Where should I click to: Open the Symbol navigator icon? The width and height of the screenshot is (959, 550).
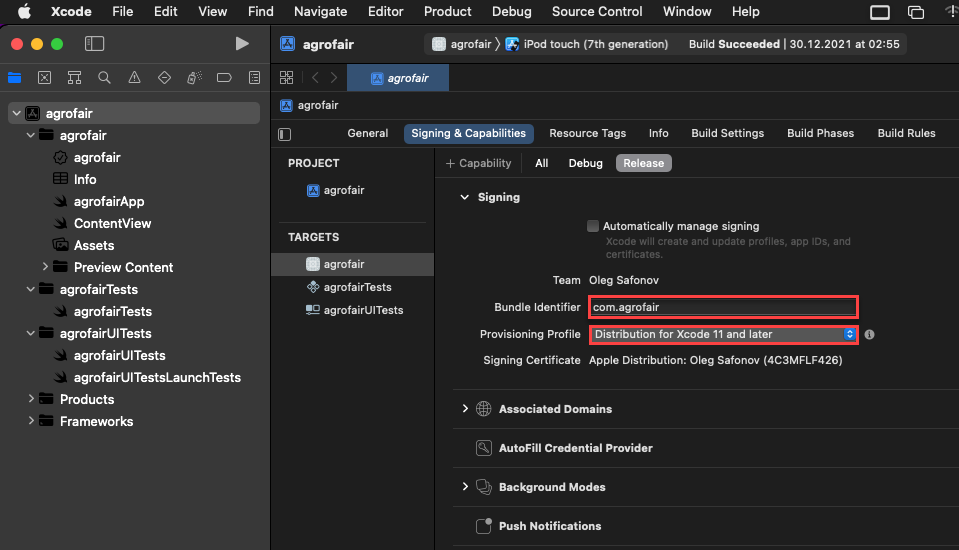tap(75, 78)
